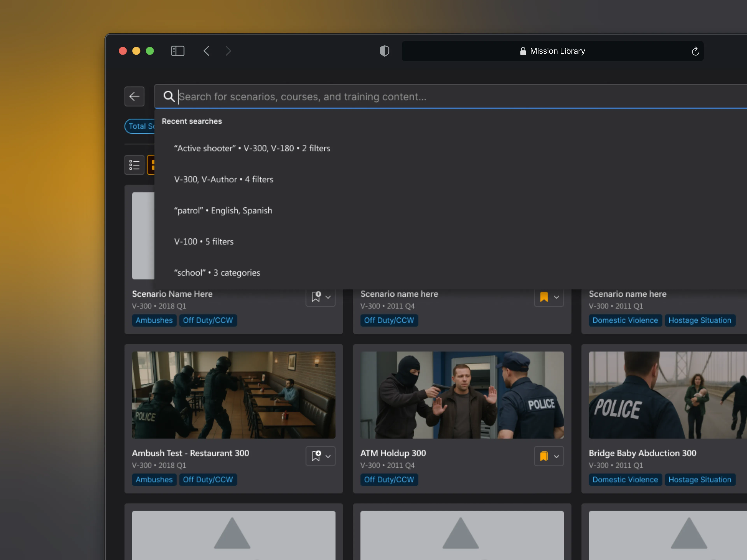747x560 pixels.
Task: Click Domestic Violence tag on Scenario name here 2011 Q1
Action: pos(625,320)
